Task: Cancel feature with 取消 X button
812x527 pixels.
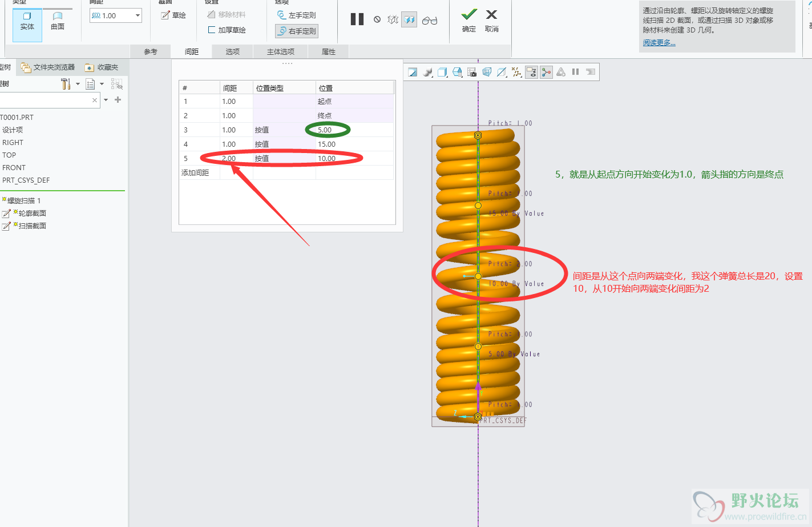Action: [x=491, y=21]
